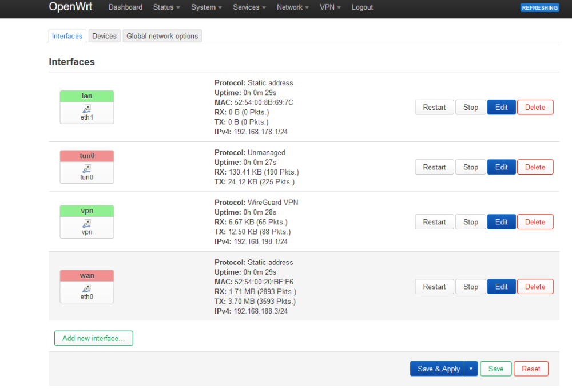The width and height of the screenshot is (572, 392).
Task: Open the Status dropdown menu
Action: tap(166, 7)
